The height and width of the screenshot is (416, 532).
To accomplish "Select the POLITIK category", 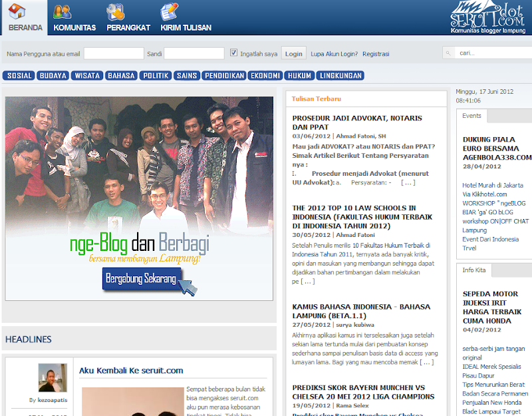I will (x=156, y=75).
